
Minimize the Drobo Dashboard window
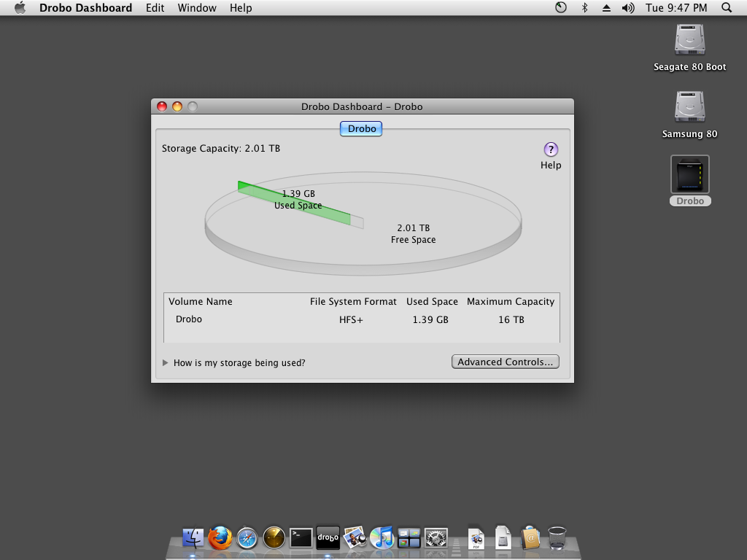[177, 106]
